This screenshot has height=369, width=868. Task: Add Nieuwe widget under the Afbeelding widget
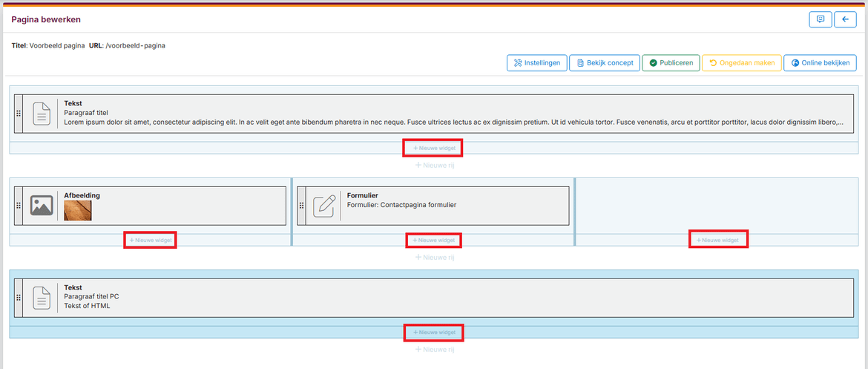point(150,240)
